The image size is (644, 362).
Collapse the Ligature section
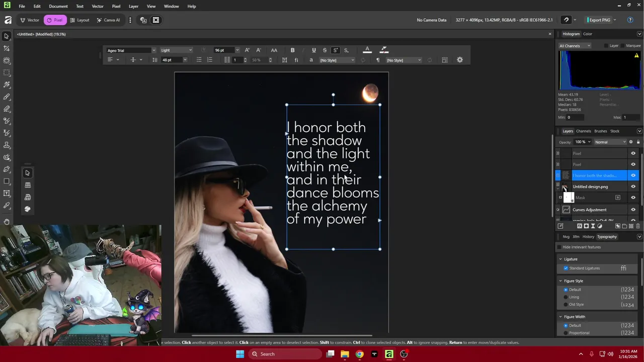560,259
